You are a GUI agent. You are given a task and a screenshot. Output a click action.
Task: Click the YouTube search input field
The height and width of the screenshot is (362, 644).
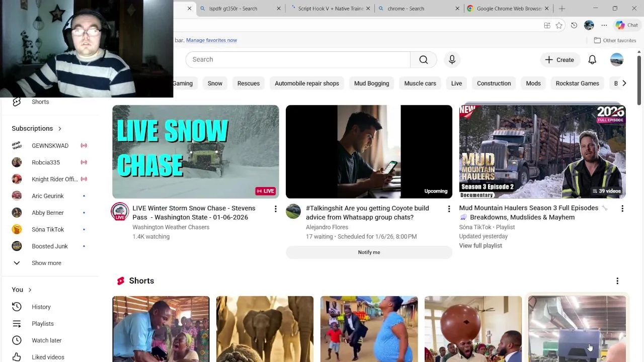[298, 59]
